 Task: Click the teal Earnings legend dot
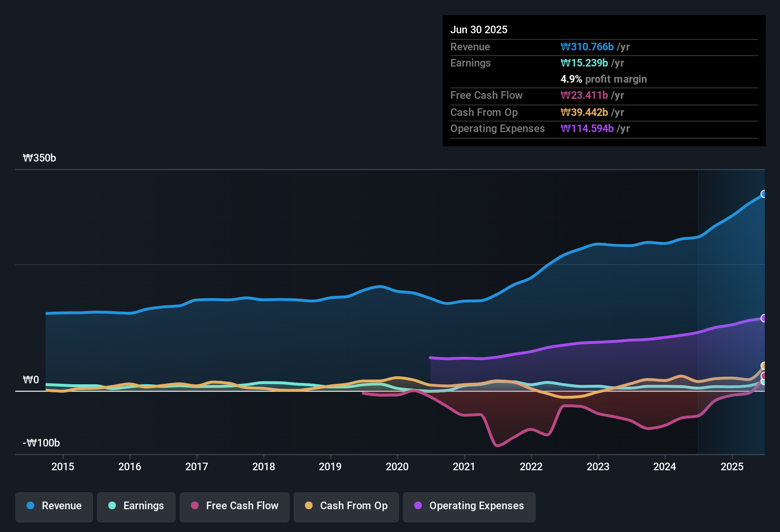(112, 506)
